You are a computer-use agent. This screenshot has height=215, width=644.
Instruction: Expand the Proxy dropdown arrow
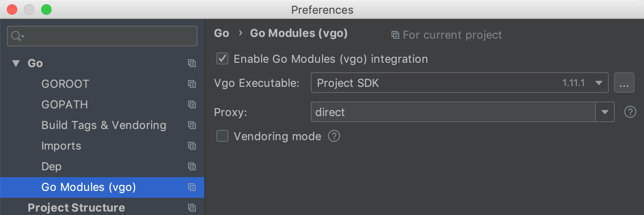coord(605,112)
